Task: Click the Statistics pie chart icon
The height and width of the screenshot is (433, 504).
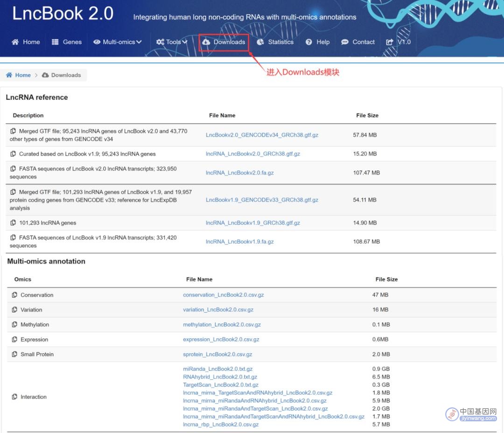Action: coord(260,42)
